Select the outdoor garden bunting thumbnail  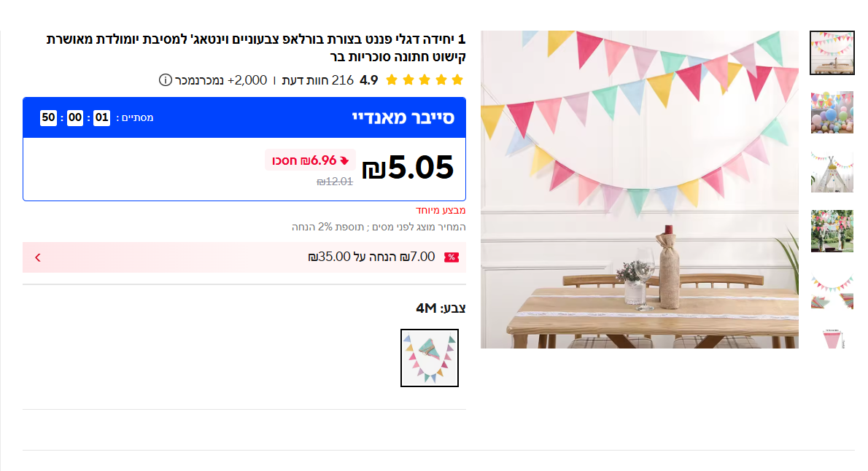pos(832,231)
